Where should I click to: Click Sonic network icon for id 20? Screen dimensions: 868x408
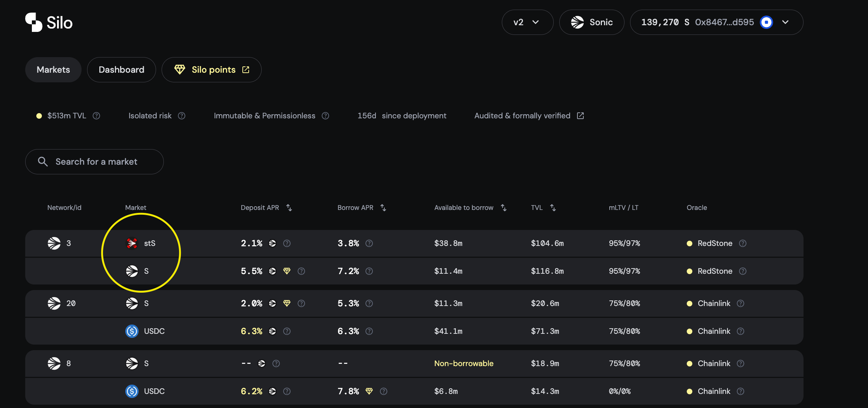54,303
